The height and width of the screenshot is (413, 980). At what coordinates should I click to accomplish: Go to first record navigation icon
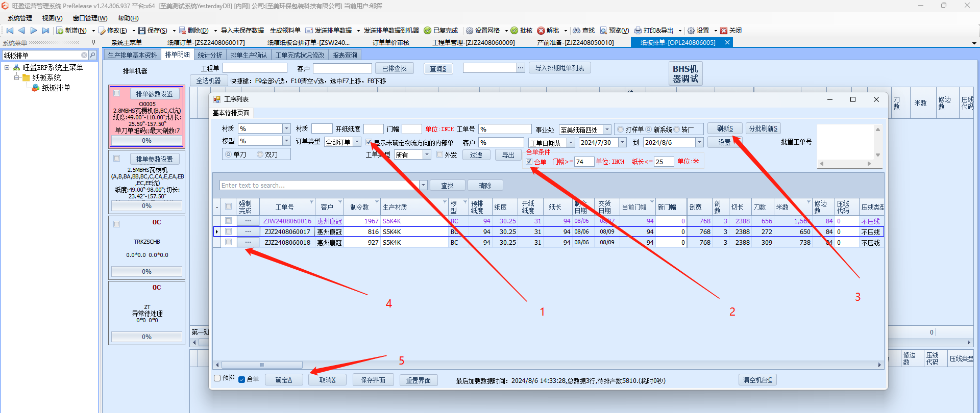10,31
